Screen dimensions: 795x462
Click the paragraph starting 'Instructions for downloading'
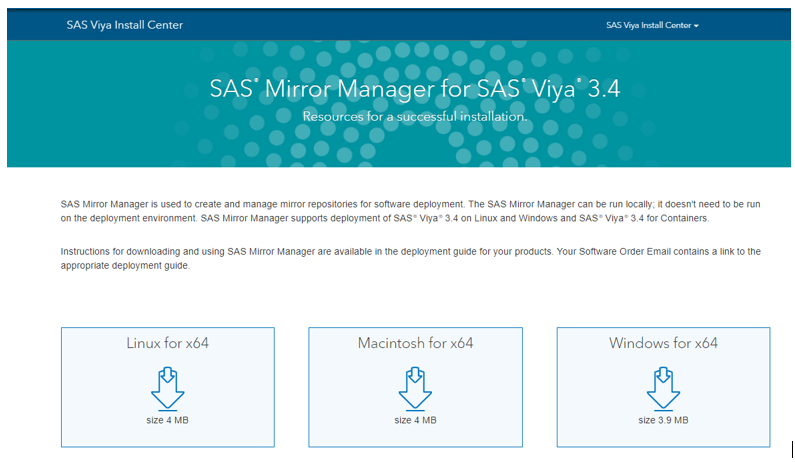coord(410,258)
